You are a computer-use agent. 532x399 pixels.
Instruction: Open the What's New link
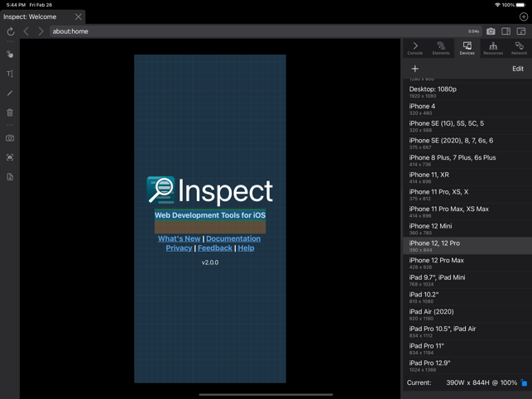pyautogui.click(x=180, y=238)
